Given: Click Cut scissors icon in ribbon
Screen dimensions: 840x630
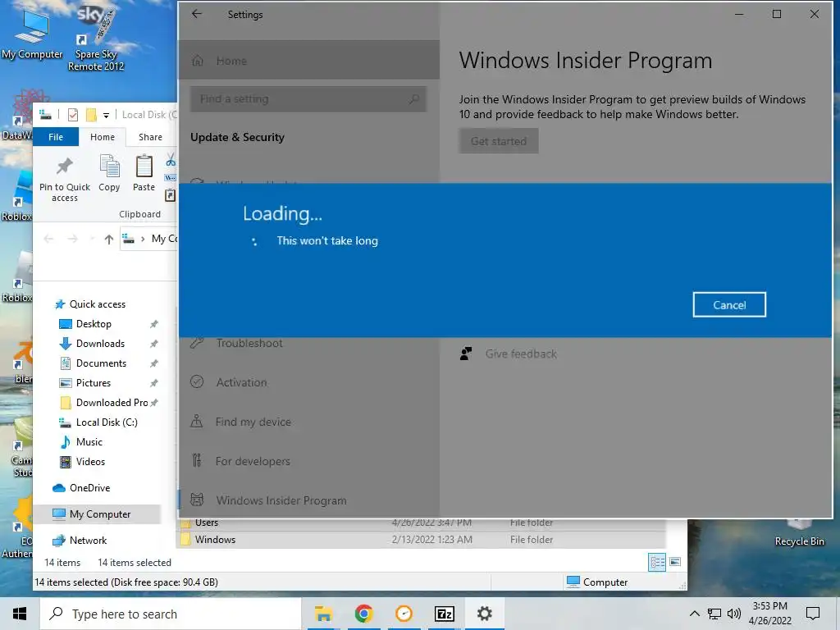Looking at the screenshot, I should 171,159.
